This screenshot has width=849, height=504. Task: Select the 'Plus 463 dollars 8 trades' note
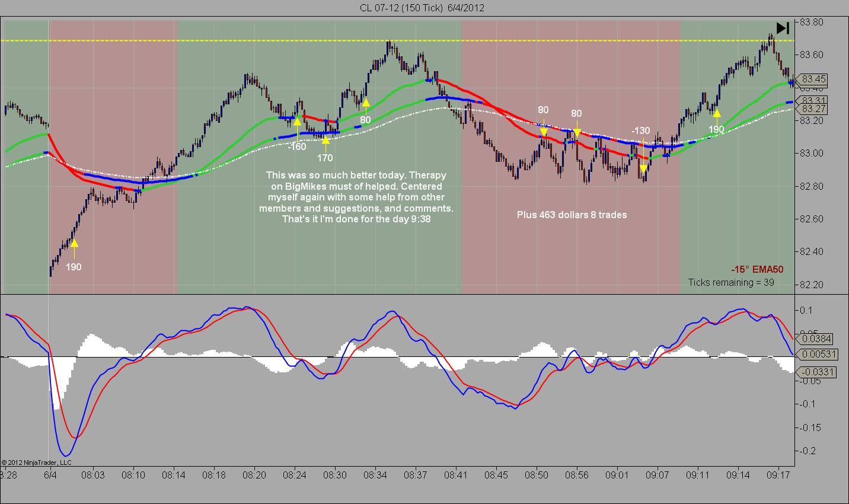[x=572, y=215]
